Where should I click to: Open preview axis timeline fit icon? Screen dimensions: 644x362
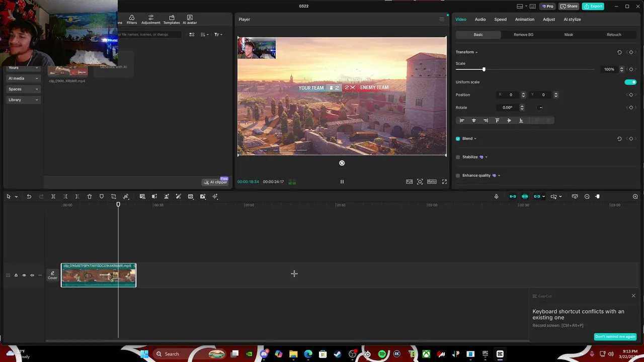click(575, 197)
